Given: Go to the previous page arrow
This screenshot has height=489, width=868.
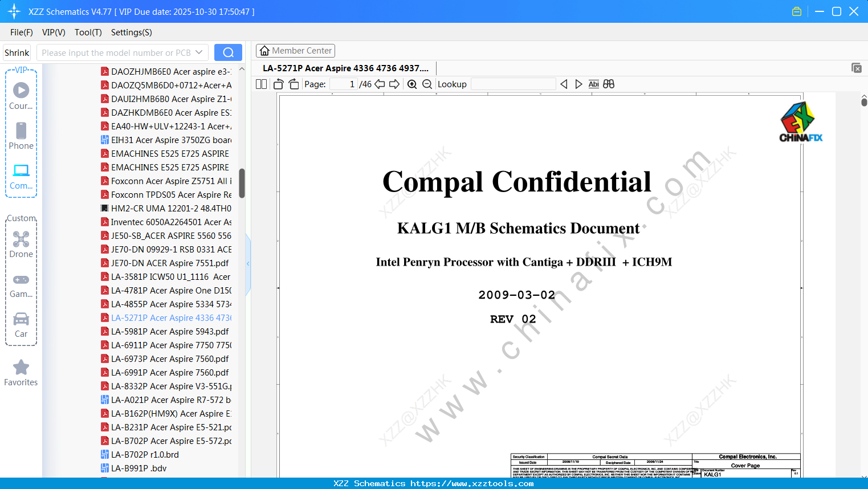Looking at the screenshot, I should [380, 84].
